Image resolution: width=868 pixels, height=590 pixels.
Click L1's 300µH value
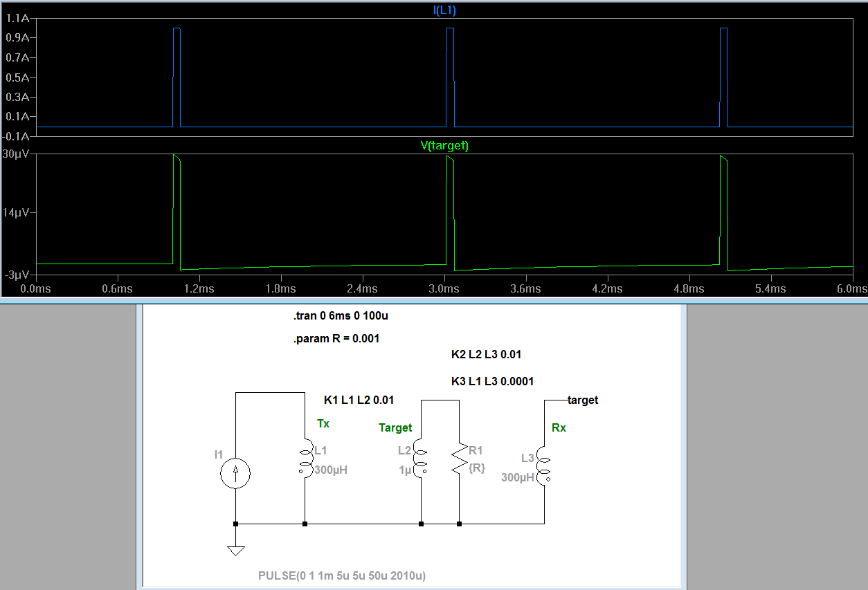(331, 470)
